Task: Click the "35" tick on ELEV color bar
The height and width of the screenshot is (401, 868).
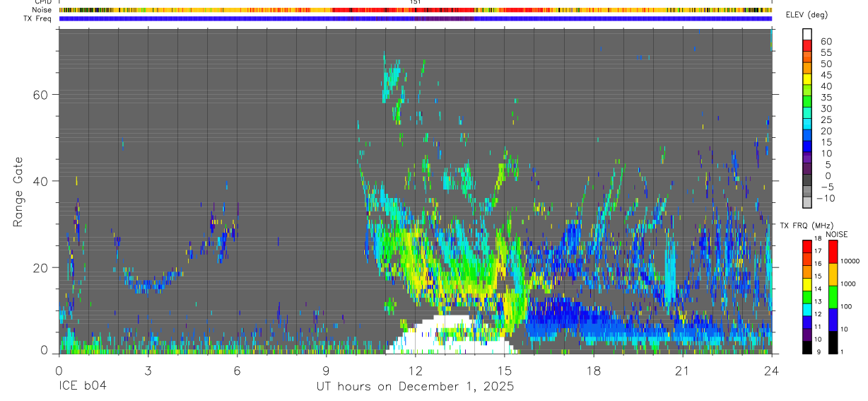Action: pos(826,98)
